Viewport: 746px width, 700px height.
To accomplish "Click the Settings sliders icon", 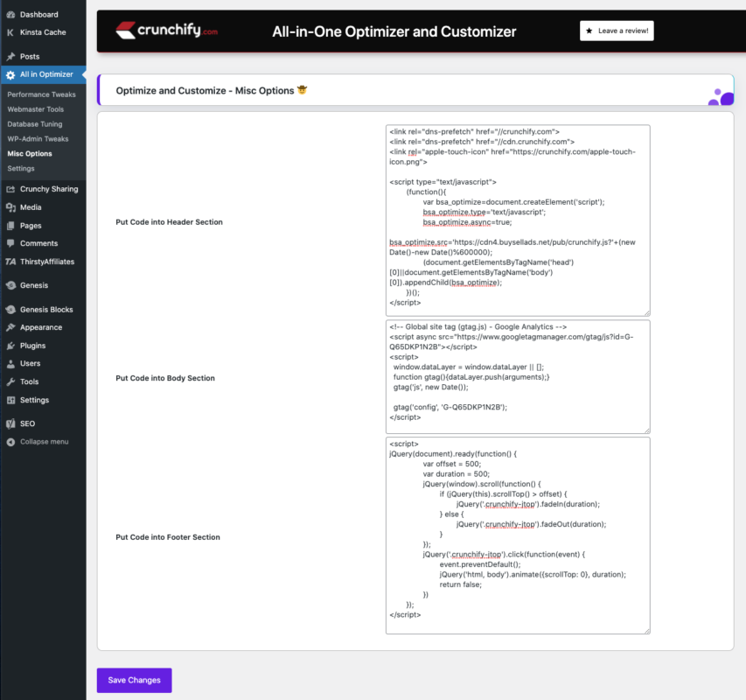I will (x=10, y=400).
